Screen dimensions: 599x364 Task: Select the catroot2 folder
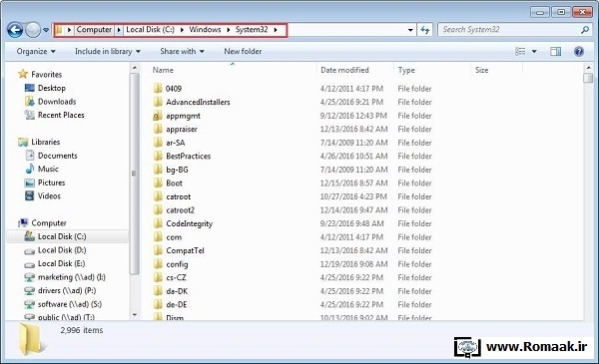[x=180, y=210]
